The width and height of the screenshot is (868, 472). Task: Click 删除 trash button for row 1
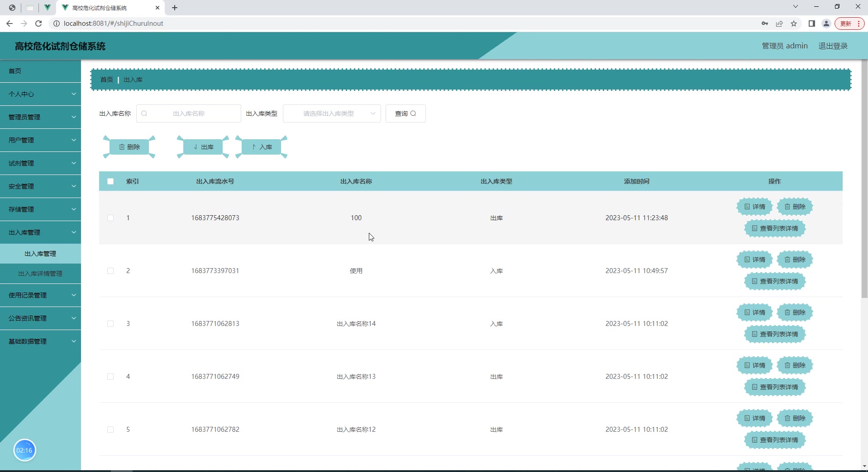795,207
